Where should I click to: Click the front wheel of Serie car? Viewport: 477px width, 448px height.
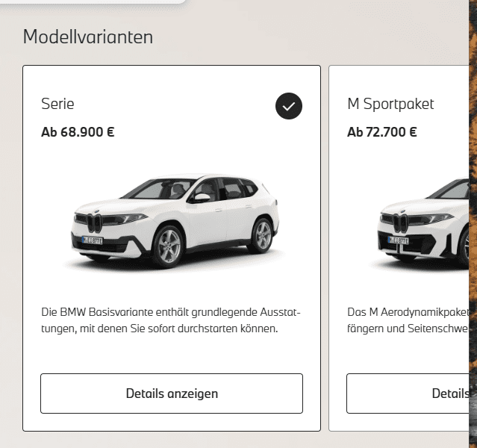tap(167, 246)
